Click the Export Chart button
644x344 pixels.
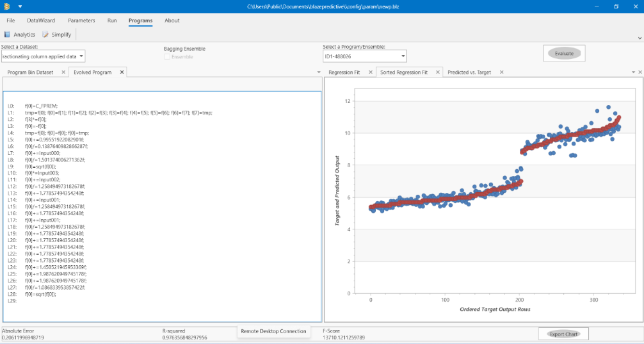(x=564, y=334)
